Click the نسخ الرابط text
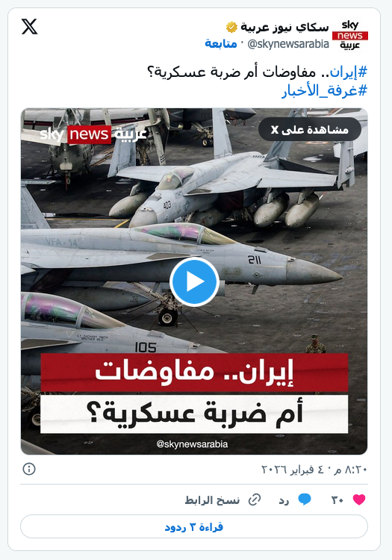 212,500
